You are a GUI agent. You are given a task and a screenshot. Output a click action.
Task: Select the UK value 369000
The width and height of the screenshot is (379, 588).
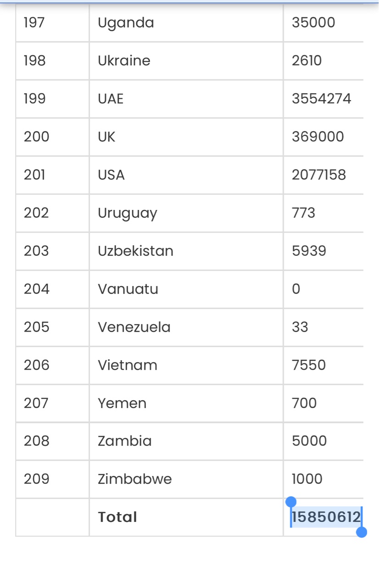[318, 137]
